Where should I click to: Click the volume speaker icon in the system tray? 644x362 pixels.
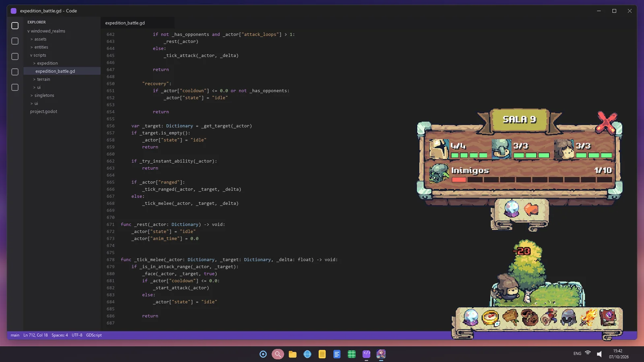(599, 354)
